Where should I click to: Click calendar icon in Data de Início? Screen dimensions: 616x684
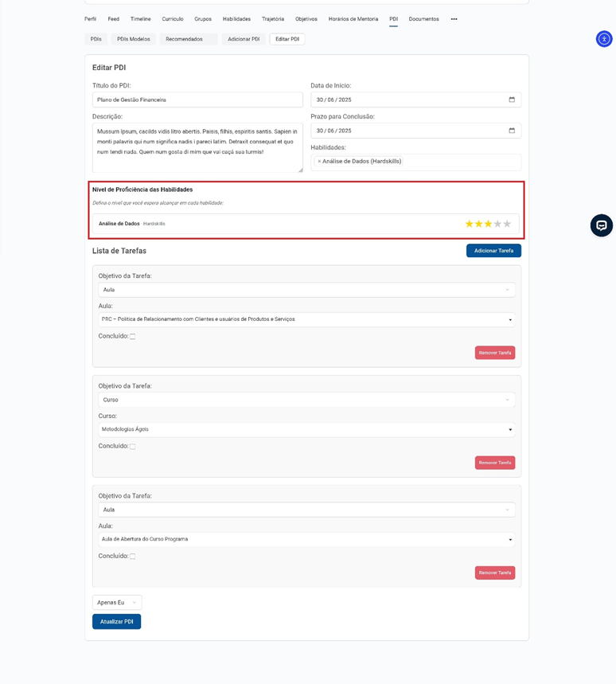(x=512, y=100)
